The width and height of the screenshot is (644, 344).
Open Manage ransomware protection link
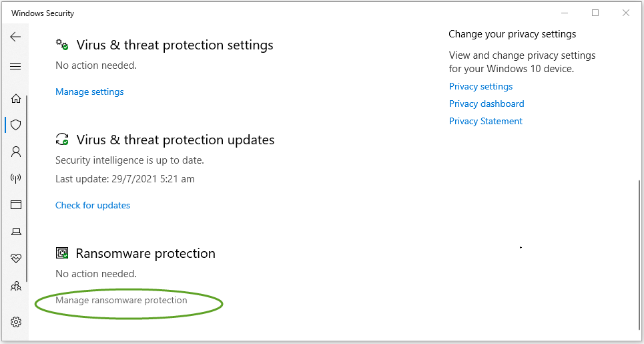point(121,301)
